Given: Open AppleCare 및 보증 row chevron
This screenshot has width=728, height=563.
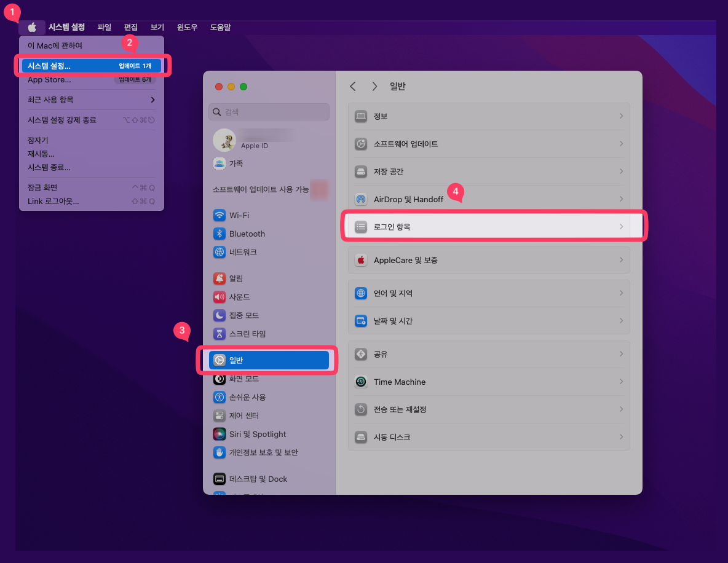Looking at the screenshot, I should pos(621,260).
